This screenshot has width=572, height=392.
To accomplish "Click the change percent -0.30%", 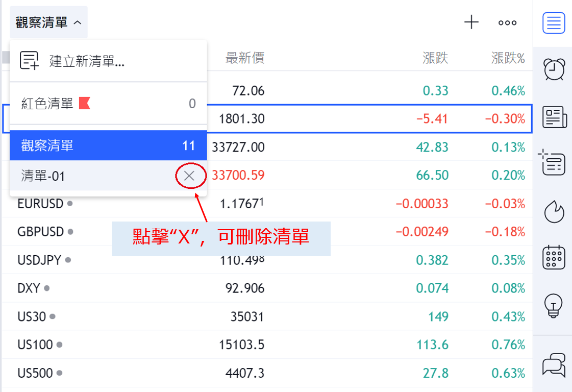I will click(505, 118).
